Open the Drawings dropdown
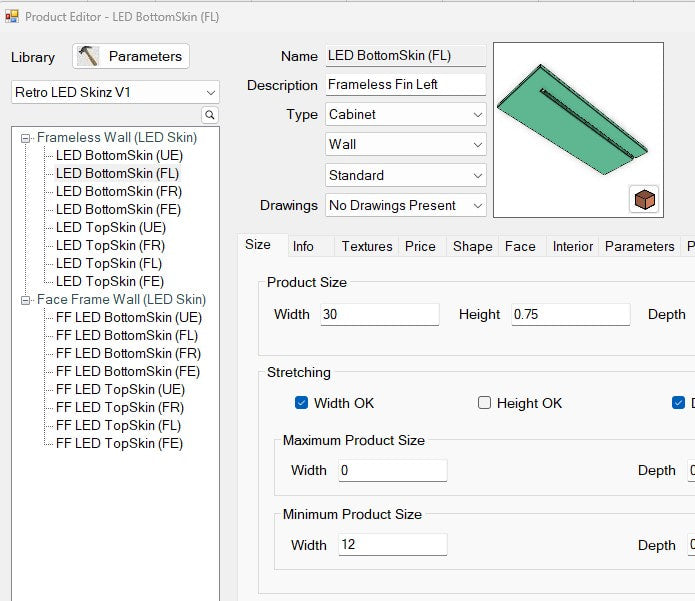The image size is (695, 601). click(406, 206)
